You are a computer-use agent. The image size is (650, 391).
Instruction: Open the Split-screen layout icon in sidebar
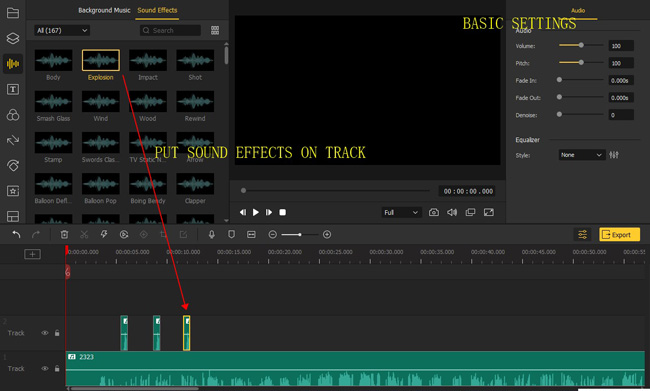click(x=13, y=216)
